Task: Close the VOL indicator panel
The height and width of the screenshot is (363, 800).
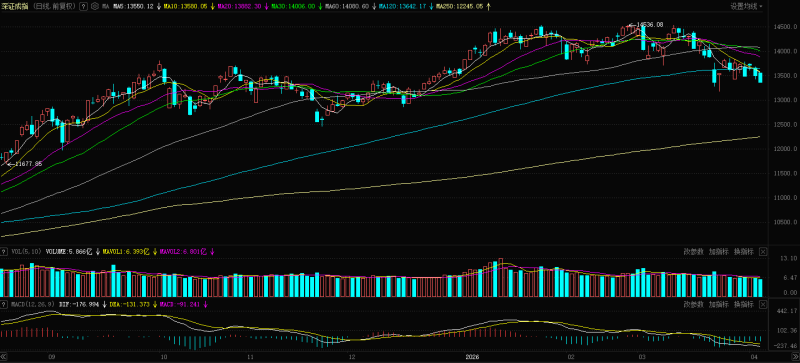Action: 763,252
